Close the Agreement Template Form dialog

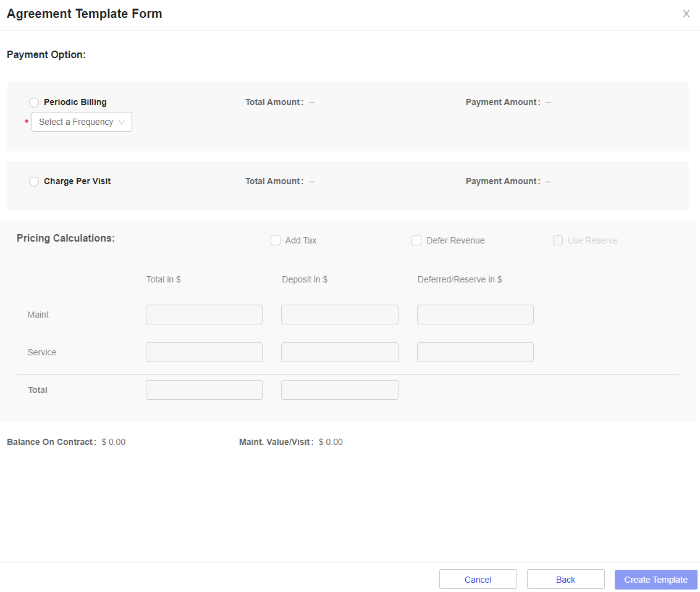point(686,14)
